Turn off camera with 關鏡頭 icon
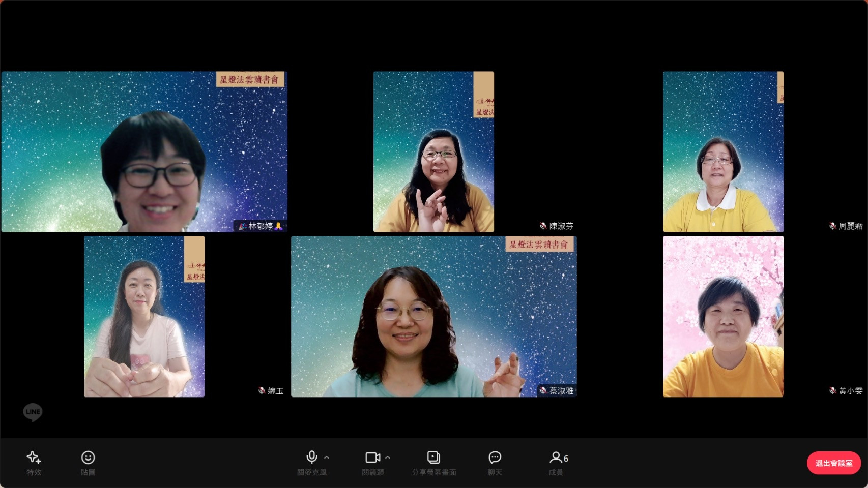Image resolution: width=868 pixels, height=488 pixels. pos(373,457)
